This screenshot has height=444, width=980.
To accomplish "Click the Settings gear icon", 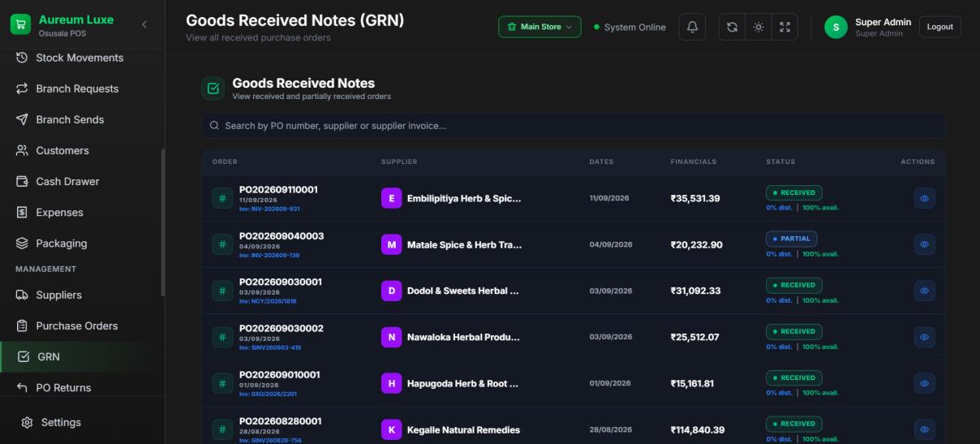I will [x=27, y=423].
